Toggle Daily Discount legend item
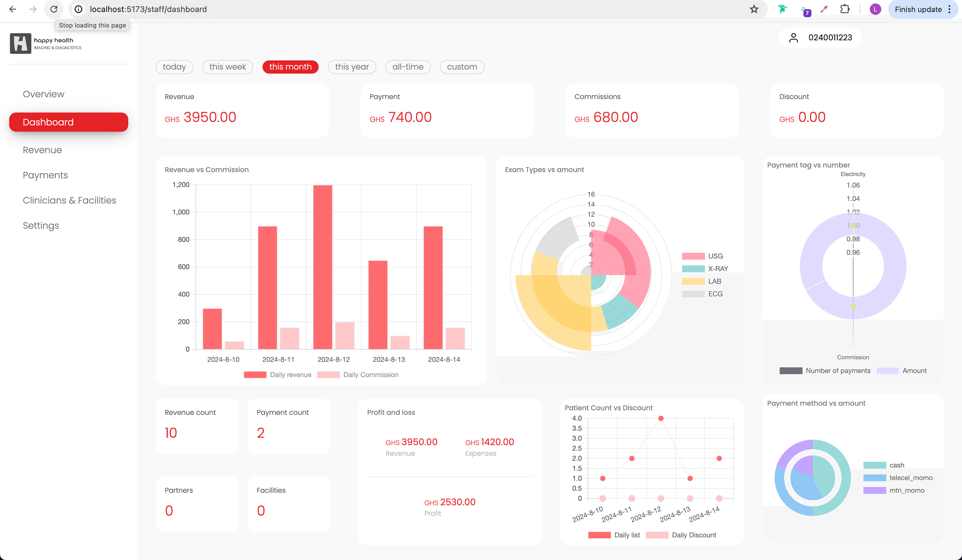Image resolution: width=962 pixels, height=560 pixels. click(681, 535)
